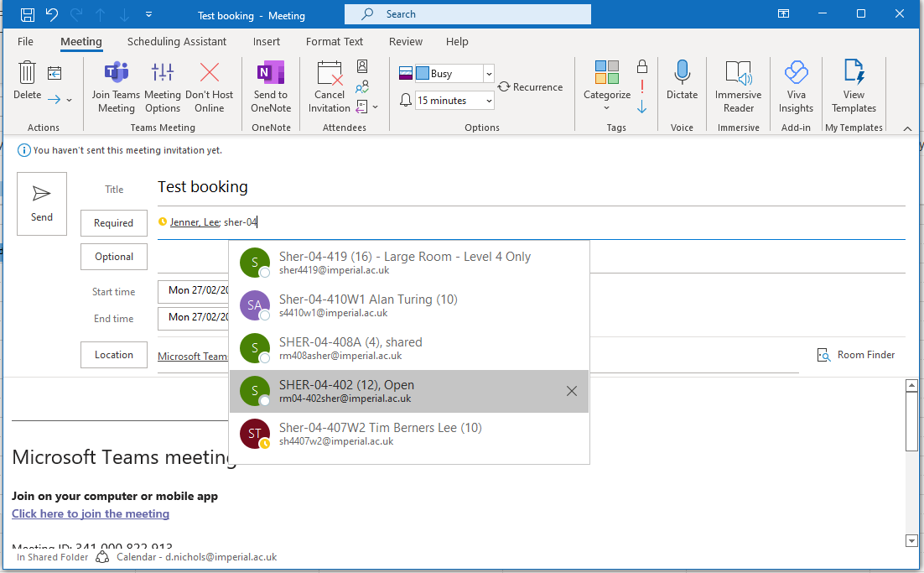Screen dimensions: 924x573
Task: Toggle Low Importance down arrow
Action: coord(641,107)
